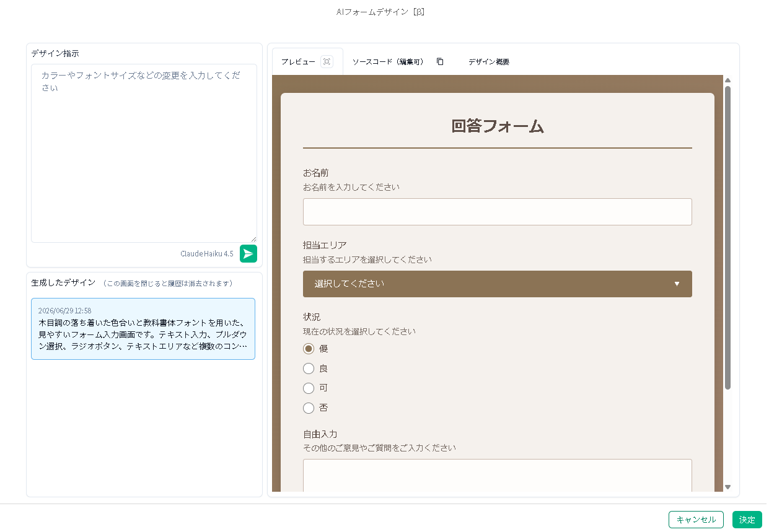This screenshot has width=769, height=532.
Task: Select the 良 radio button
Action: click(309, 368)
